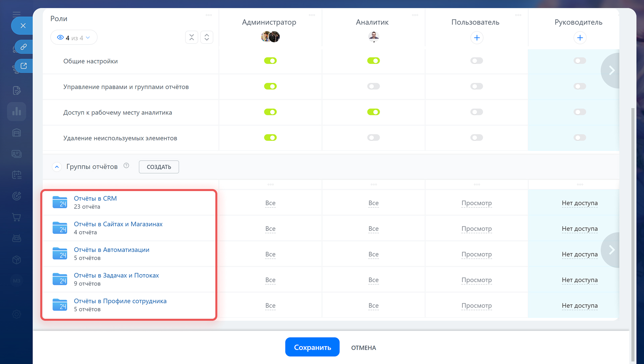
Task: Disable Общие настройки for Администратор
Action: click(x=270, y=61)
